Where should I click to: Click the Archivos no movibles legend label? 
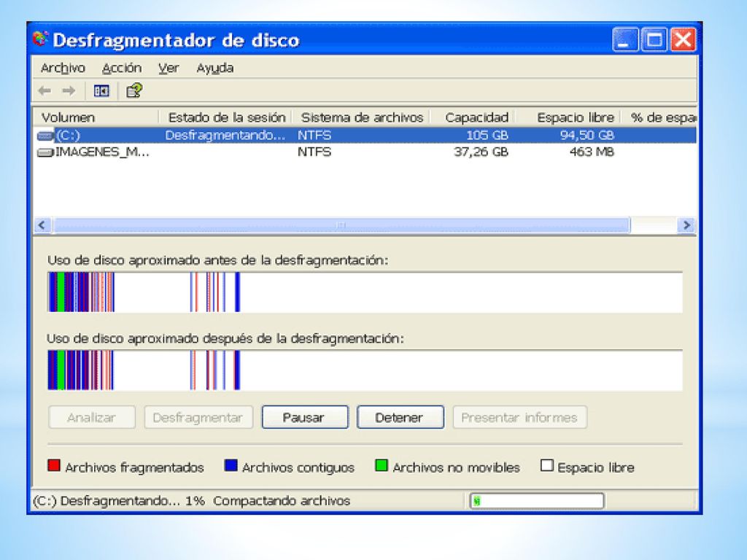click(x=456, y=467)
